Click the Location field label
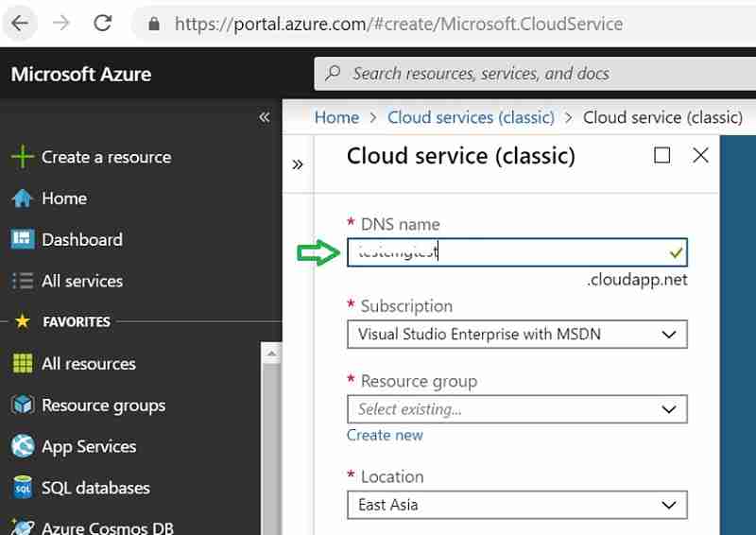This screenshot has width=756, height=535. tap(392, 476)
